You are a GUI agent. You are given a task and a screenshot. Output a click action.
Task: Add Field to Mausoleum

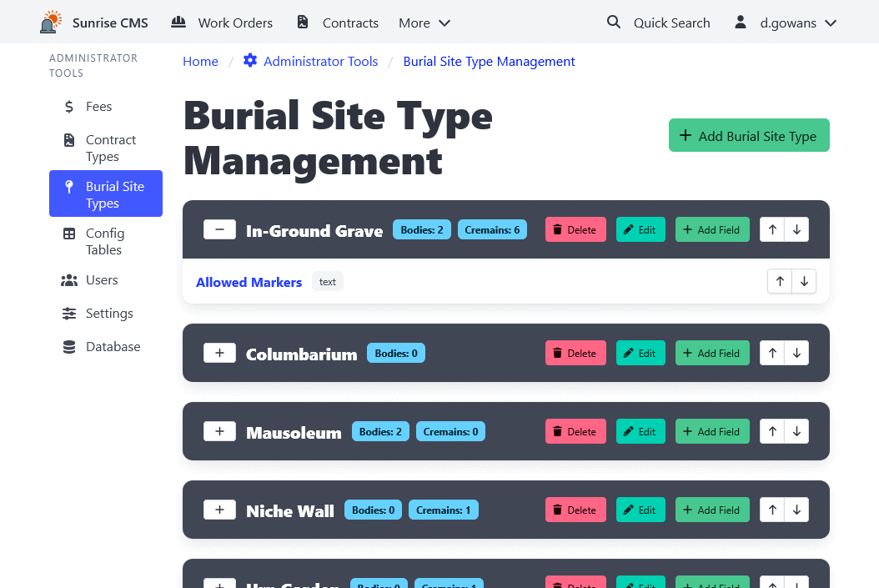tap(712, 431)
